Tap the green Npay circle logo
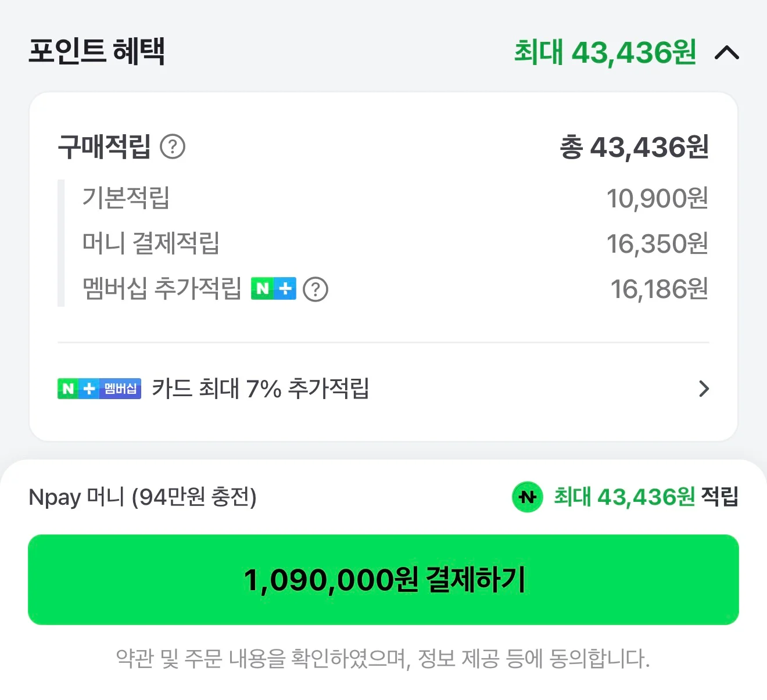767x700 pixels. [528, 497]
